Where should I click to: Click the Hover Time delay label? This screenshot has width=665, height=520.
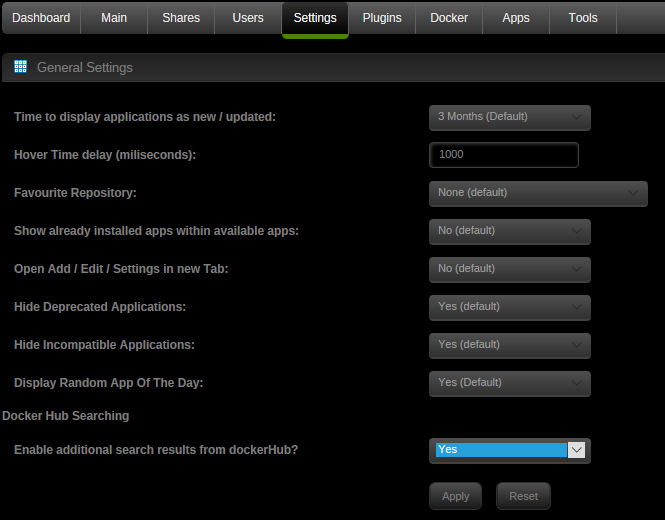(105, 155)
